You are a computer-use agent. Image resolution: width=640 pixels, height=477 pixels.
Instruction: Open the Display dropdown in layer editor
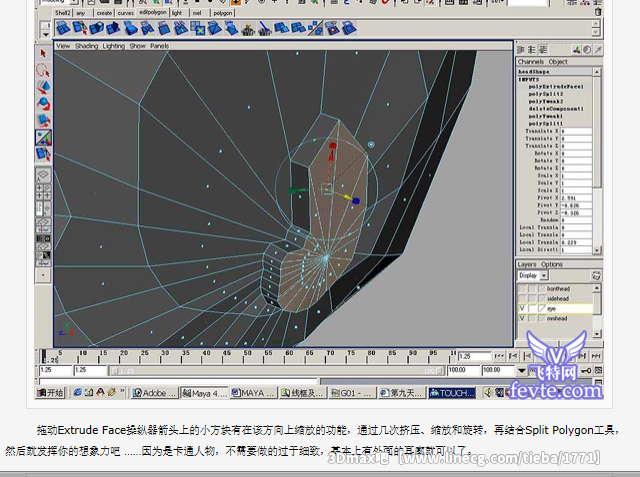[x=532, y=275]
